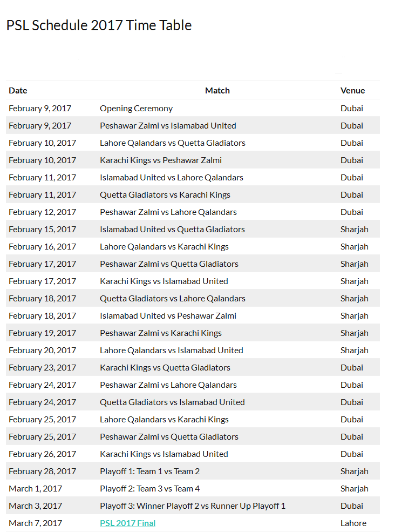Image resolution: width=395 pixels, height=532 pixels.
Task: Select the February 12, 2017 date cell
Action: (42, 212)
